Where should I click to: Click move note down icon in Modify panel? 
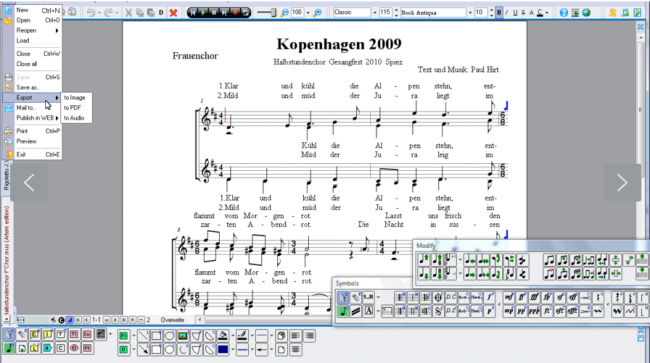(x=424, y=274)
